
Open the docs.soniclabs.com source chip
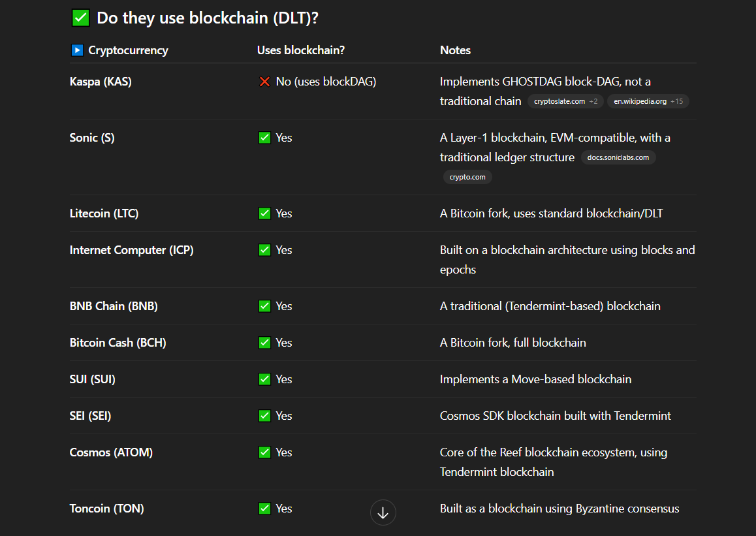[618, 157]
